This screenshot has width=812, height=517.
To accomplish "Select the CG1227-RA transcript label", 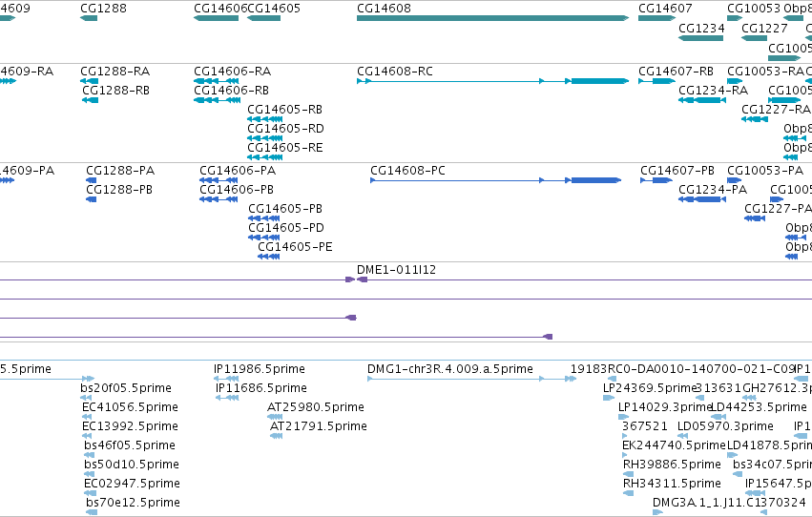I will 776,110.
